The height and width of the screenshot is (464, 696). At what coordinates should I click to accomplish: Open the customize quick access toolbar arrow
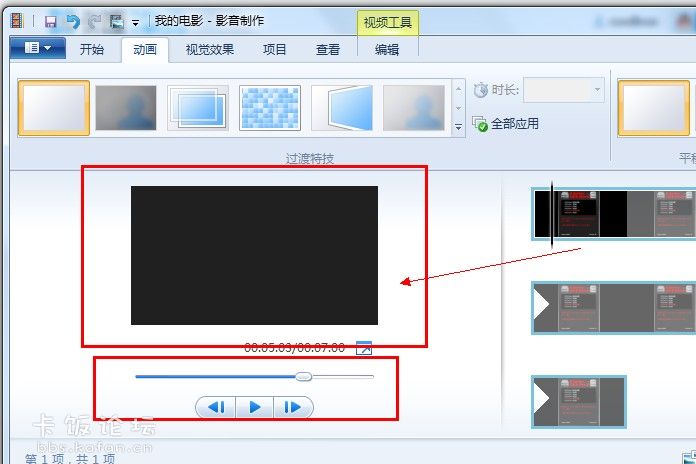tap(135, 22)
